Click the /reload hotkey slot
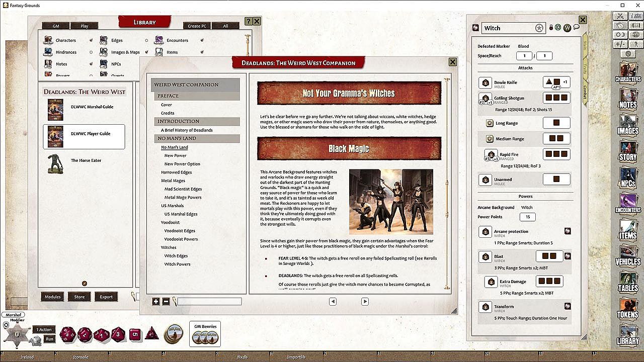 [x=27, y=357]
